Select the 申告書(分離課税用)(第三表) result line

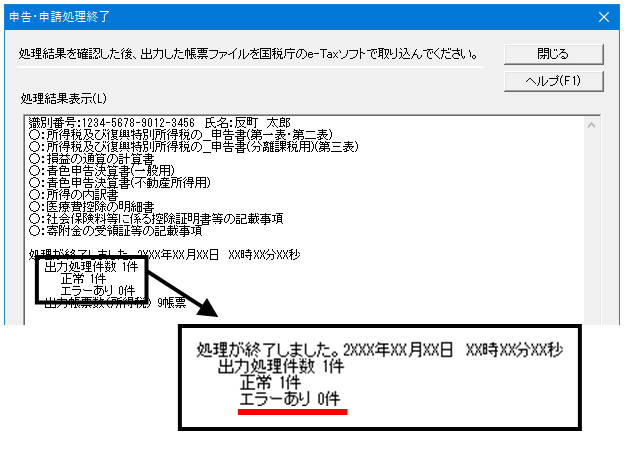(x=193, y=146)
